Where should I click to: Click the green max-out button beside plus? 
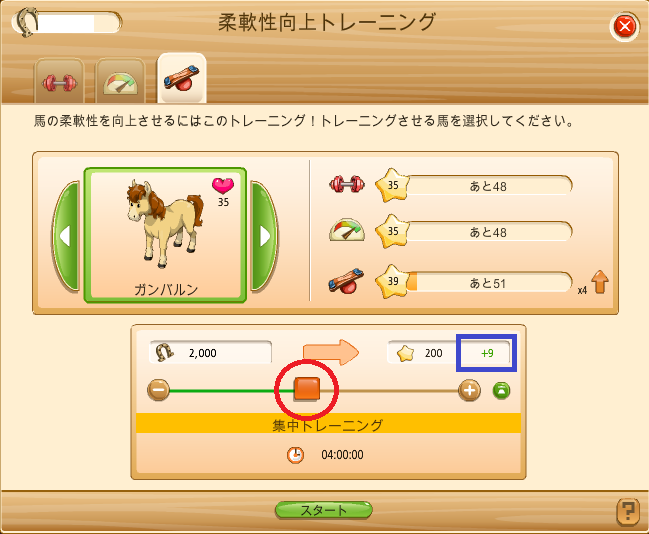point(501,390)
